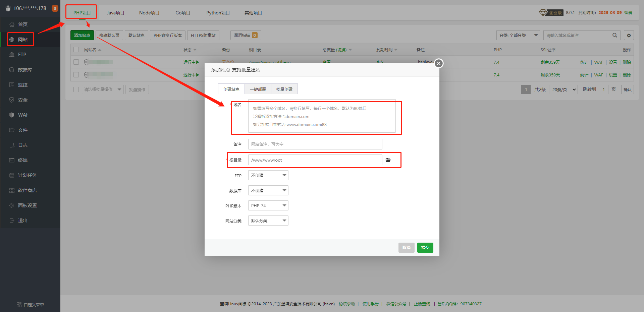The height and width of the screenshot is (312, 644).
Task: Switch to the Python项目 tab
Action: (x=218, y=13)
